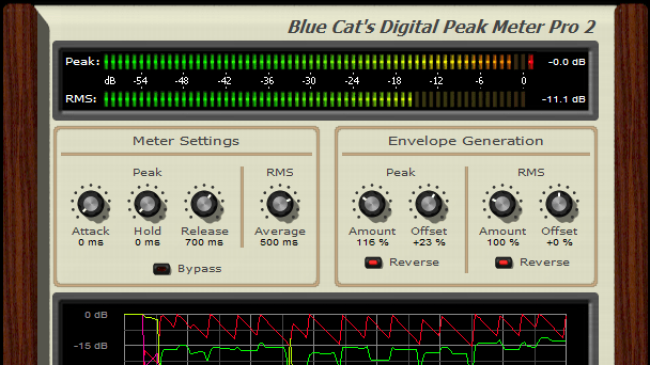Click the RMS Average knob

point(280,204)
